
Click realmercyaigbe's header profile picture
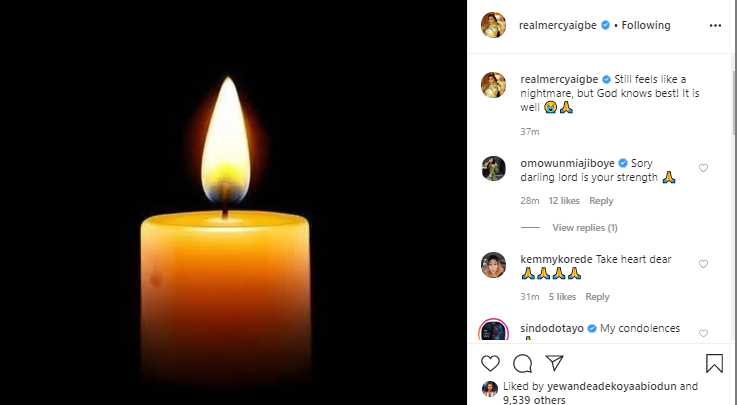click(x=493, y=25)
